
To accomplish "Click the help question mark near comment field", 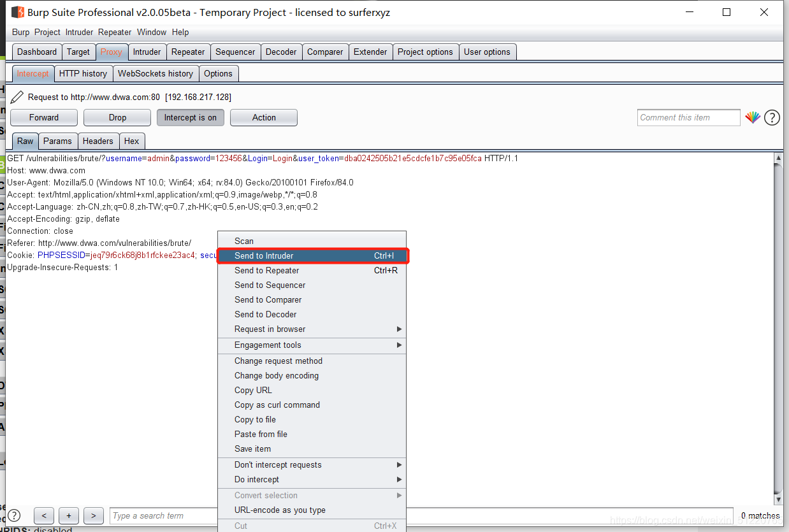I will coord(772,117).
